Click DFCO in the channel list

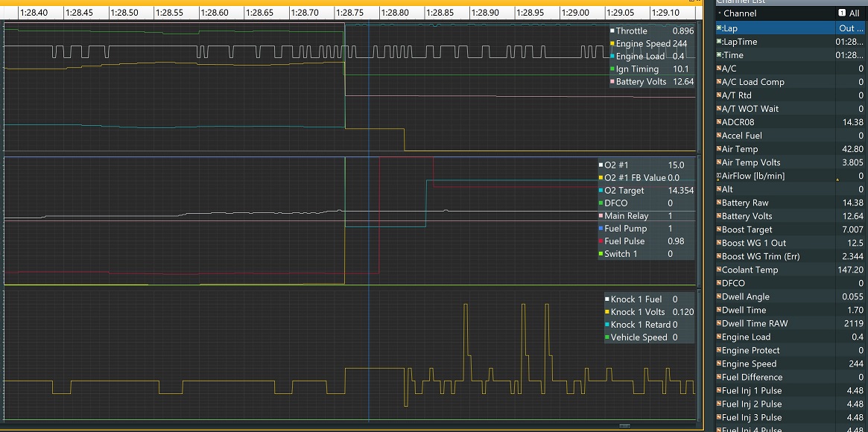tap(791, 283)
